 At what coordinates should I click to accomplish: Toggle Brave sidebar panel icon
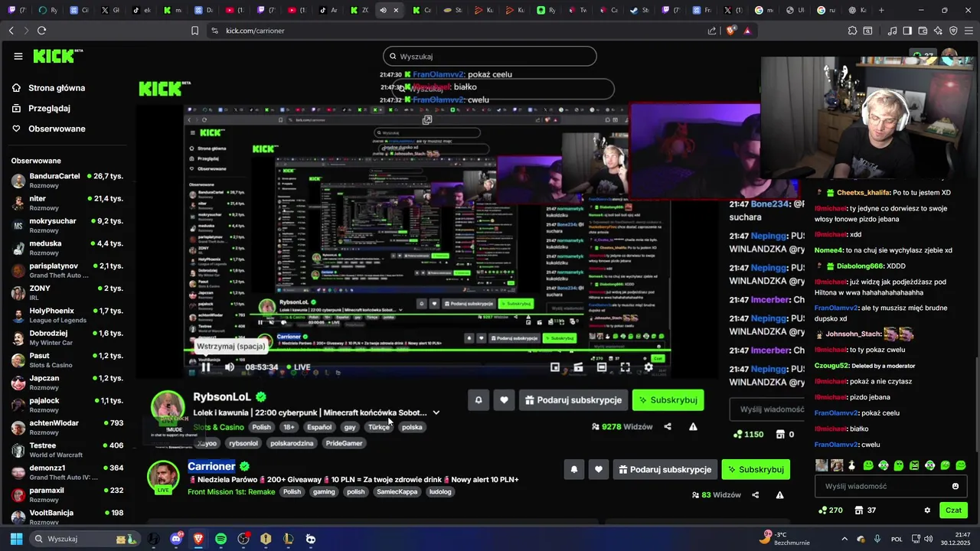(907, 31)
